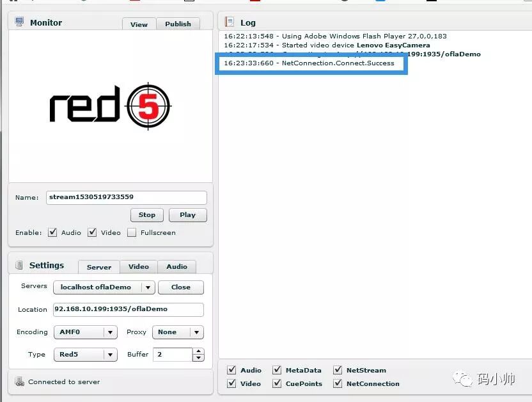Enable the Fullscreen checkbox
Image resolution: width=532 pixels, height=402 pixels.
pyautogui.click(x=132, y=232)
